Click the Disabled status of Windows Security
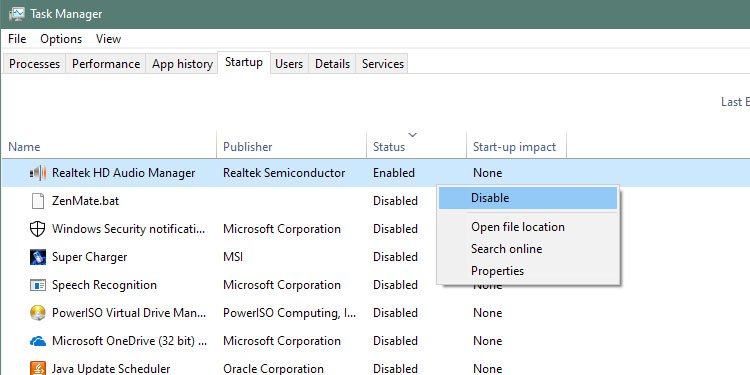This screenshot has width=750, height=375. (x=396, y=229)
